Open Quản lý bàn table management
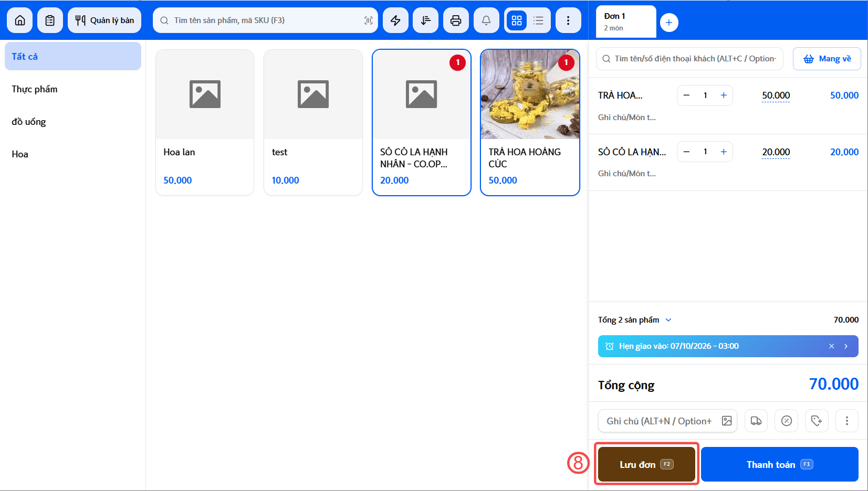The height and width of the screenshot is (491, 868). pos(104,20)
